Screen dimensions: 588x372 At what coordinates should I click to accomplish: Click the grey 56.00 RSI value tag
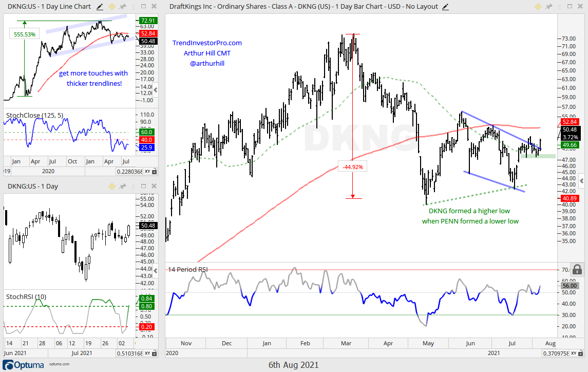[x=570, y=286]
